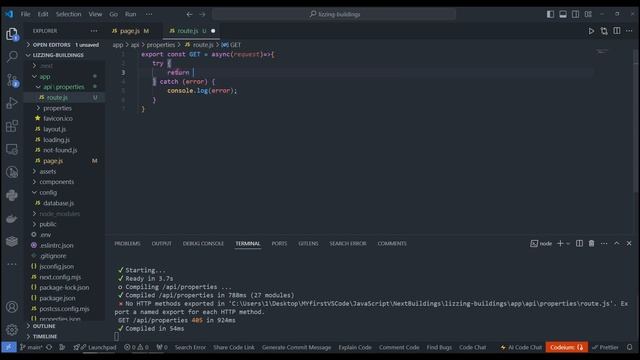Click the main branch indicator
The width and height of the screenshot is (640, 360).
(31, 347)
